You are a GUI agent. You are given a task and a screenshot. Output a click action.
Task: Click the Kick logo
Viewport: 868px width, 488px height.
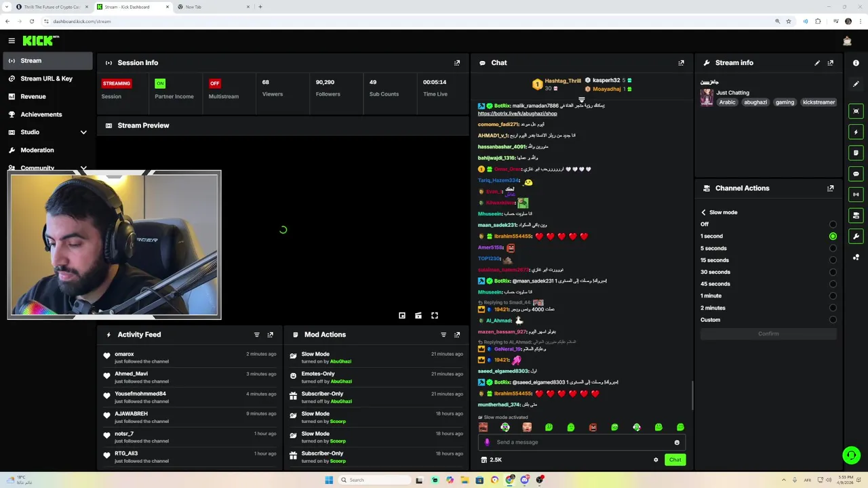coord(40,41)
